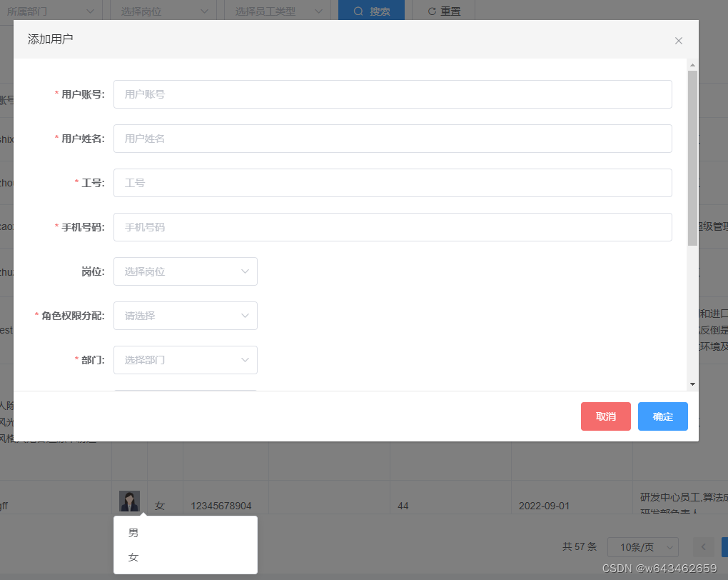Open the 10条/页 page size selector
Image resolution: width=728 pixels, height=580 pixels.
click(x=642, y=546)
